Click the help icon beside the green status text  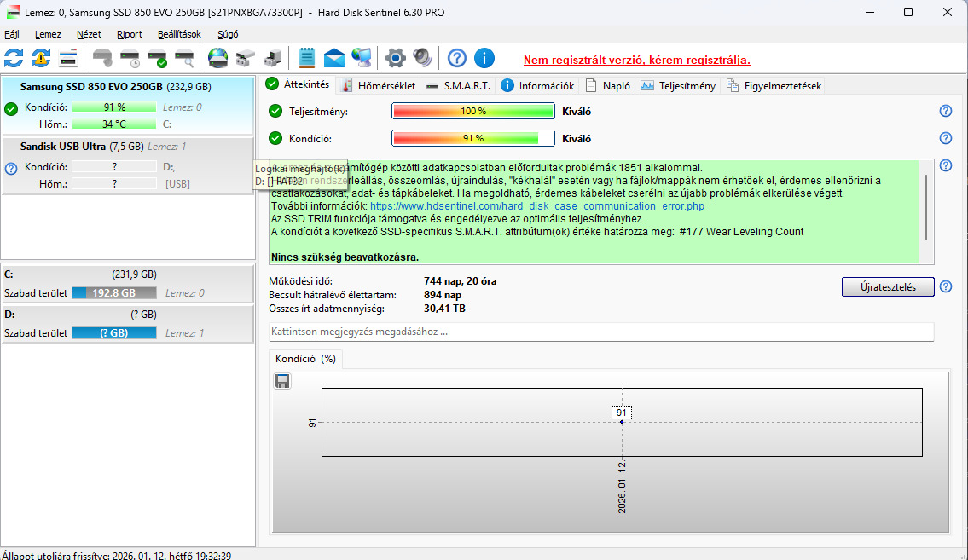click(x=945, y=165)
